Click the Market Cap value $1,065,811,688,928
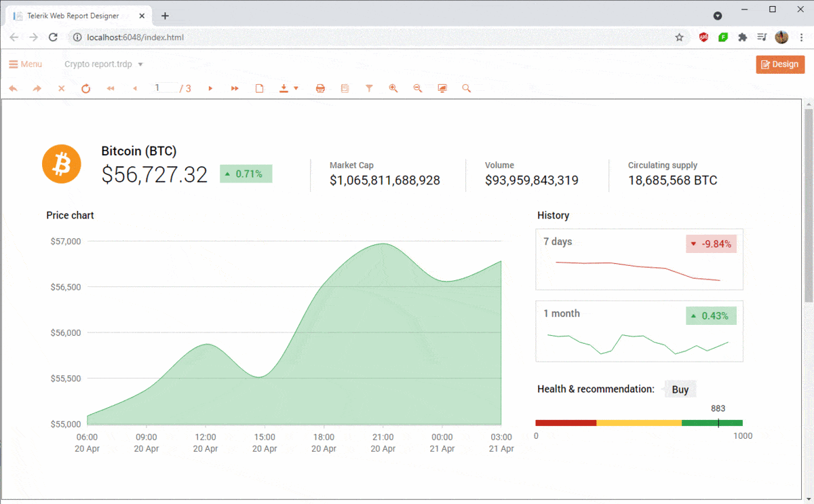Image resolution: width=814 pixels, height=504 pixels. pyautogui.click(x=385, y=180)
